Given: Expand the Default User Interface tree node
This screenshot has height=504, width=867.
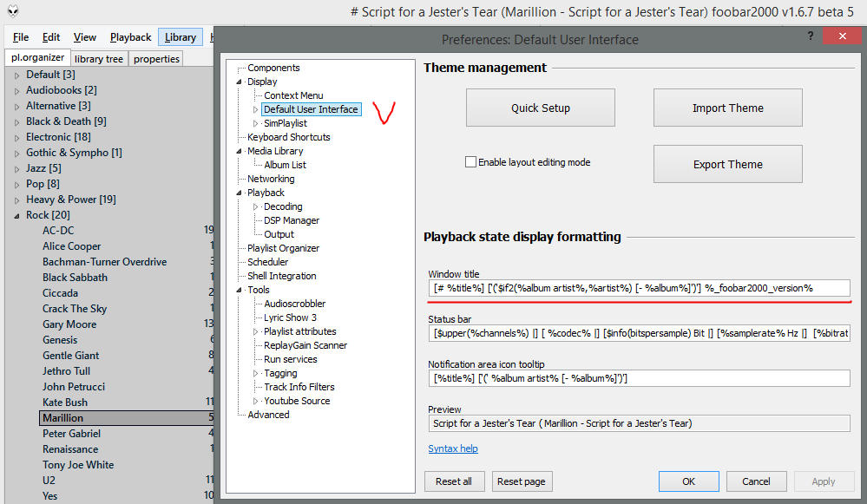Looking at the screenshot, I should [255, 109].
